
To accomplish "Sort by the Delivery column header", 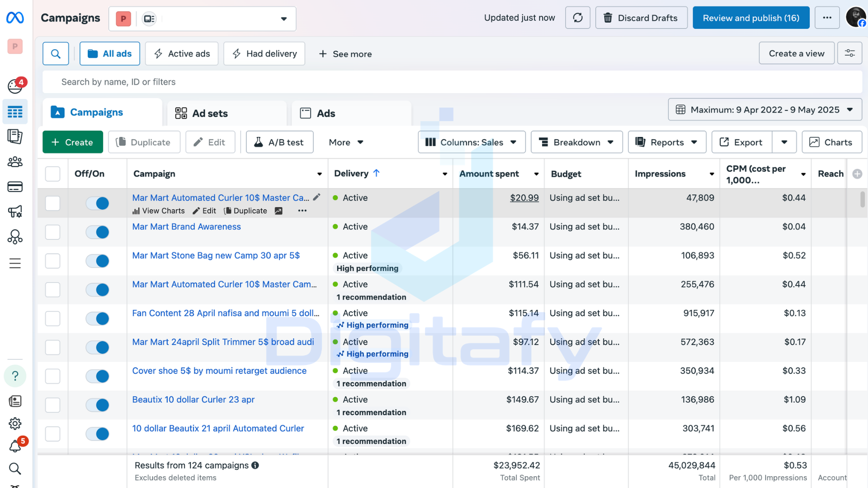I will 351,174.
